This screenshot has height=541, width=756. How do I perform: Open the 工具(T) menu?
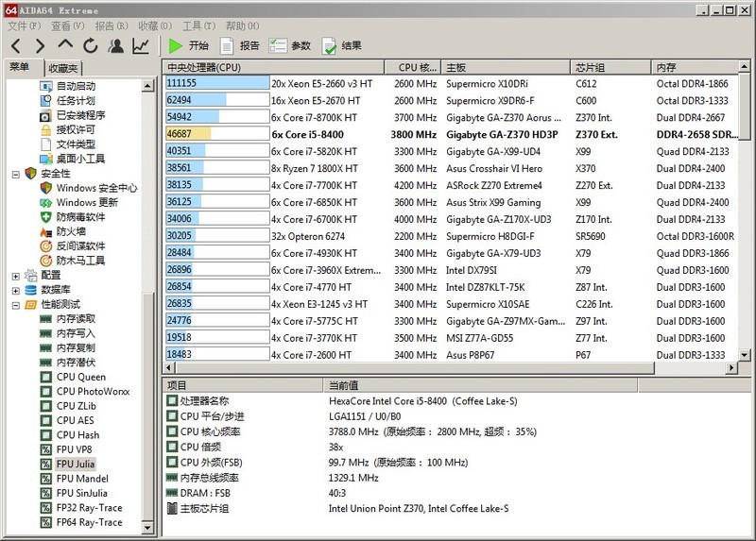[198, 25]
